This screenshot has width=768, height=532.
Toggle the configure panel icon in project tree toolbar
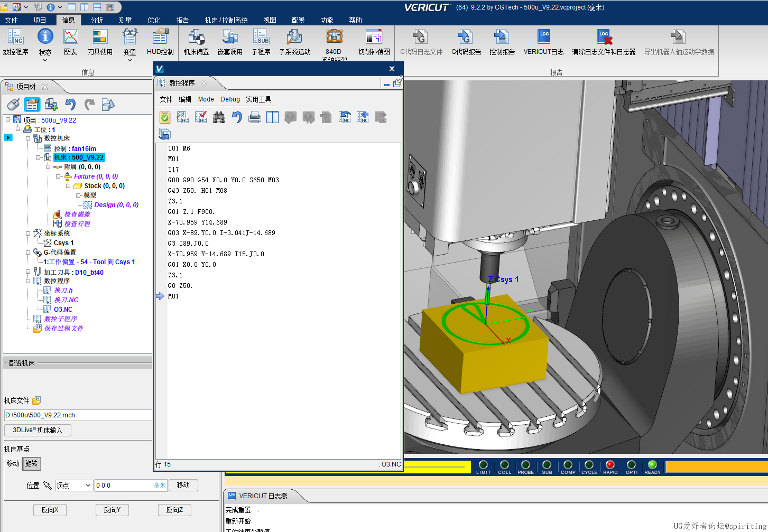(32, 105)
